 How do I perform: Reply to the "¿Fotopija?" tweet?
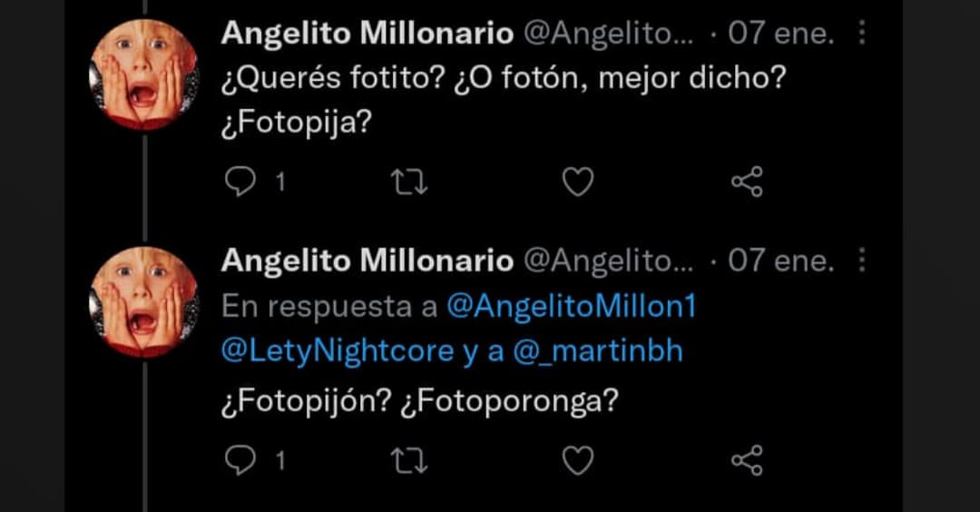pyautogui.click(x=240, y=183)
